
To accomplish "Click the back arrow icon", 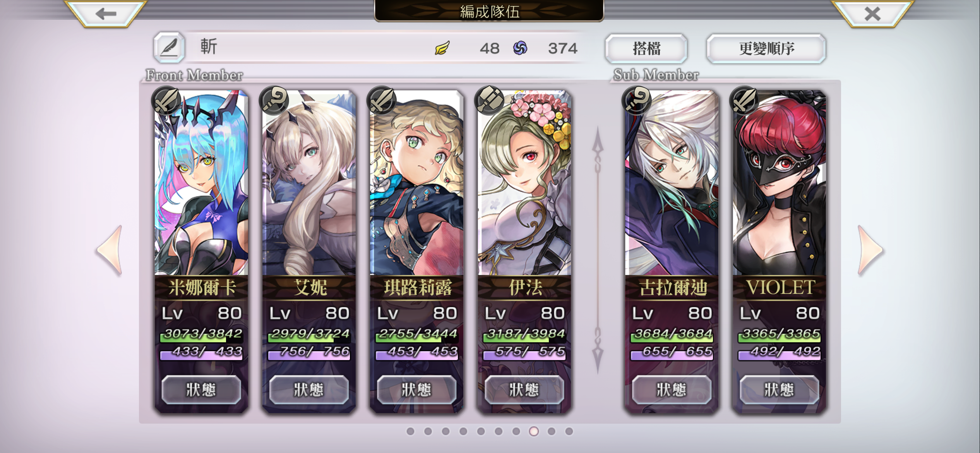I will pyautogui.click(x=106, y=14).
